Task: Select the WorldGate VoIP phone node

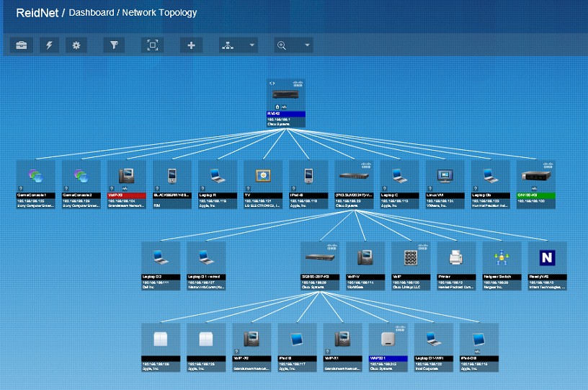Action: coord(365,266)
